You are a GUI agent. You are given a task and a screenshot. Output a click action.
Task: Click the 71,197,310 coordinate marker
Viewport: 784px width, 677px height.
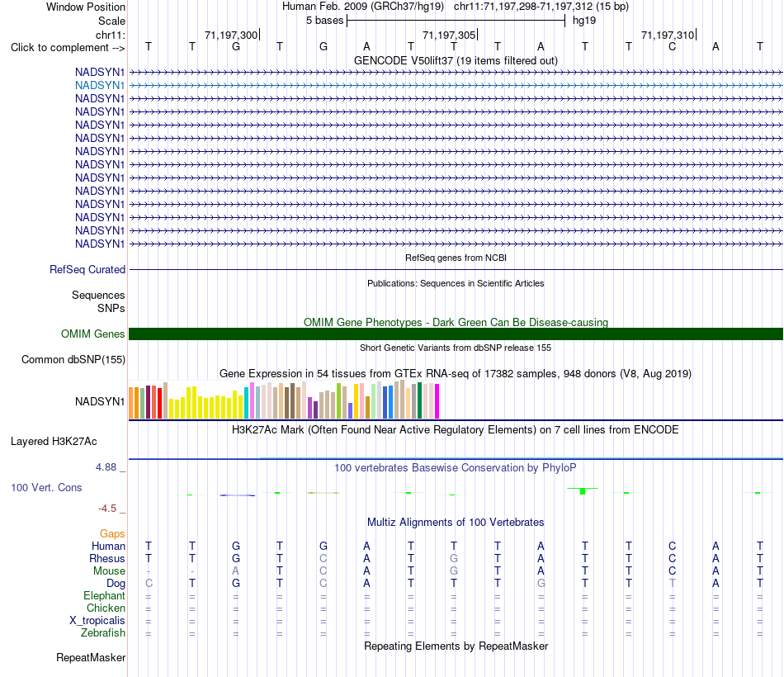tap(668, 35)
